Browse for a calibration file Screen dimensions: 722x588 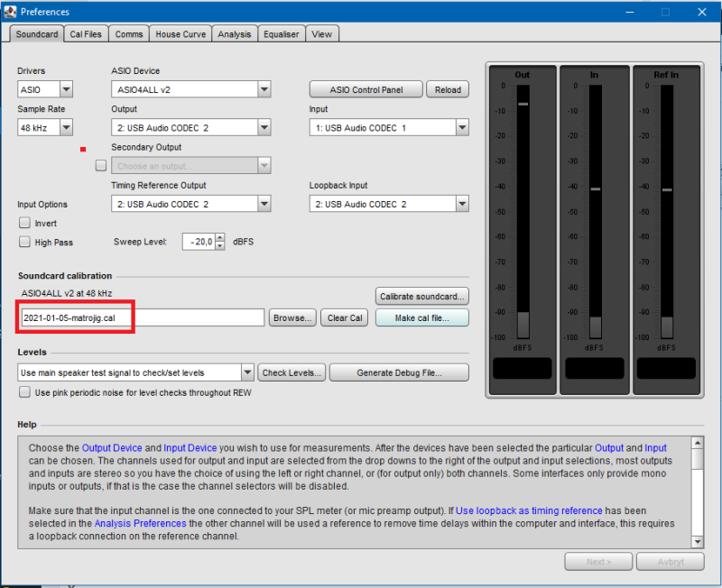292,317
